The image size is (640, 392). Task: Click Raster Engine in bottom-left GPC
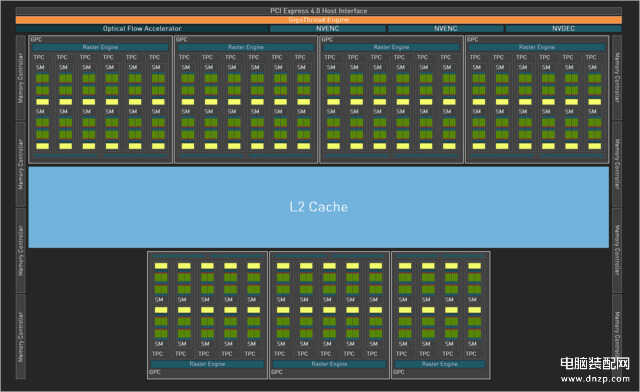tap(207, 364)
